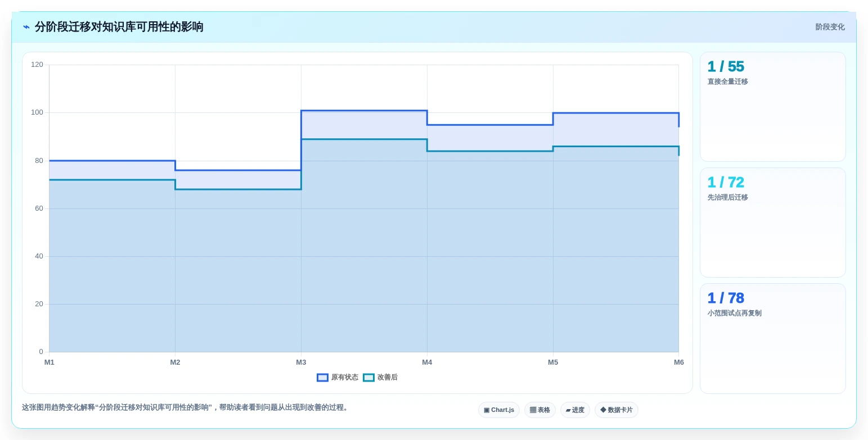Screen dimensions: 868x440
Task: Open the 先治理后迁移 card
Action: coord(773,223)
